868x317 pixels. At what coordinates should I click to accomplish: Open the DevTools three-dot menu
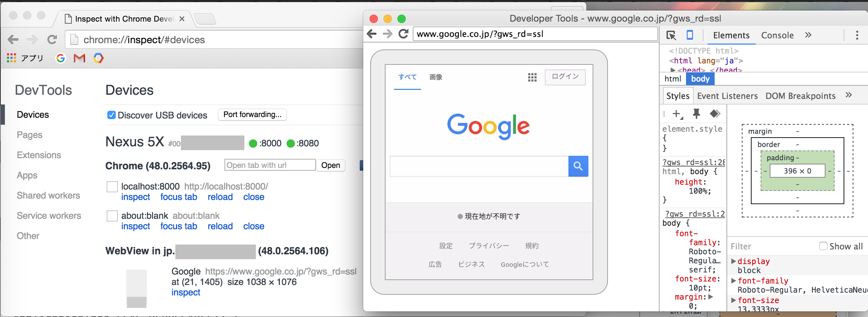pos(857,35)
